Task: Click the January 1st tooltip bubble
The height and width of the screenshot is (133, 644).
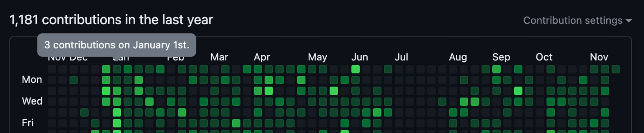Action: click(116, 45)
